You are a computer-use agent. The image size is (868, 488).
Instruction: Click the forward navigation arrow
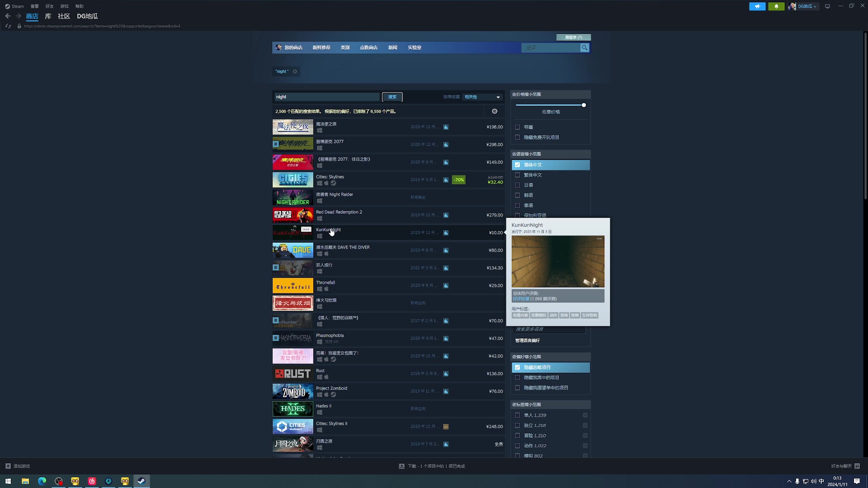19,16
